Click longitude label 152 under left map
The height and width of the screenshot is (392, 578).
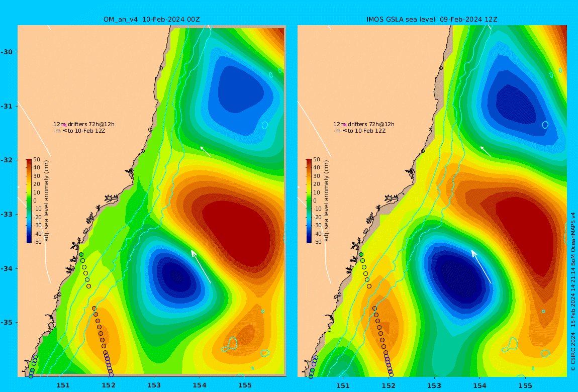pos(109,385)
